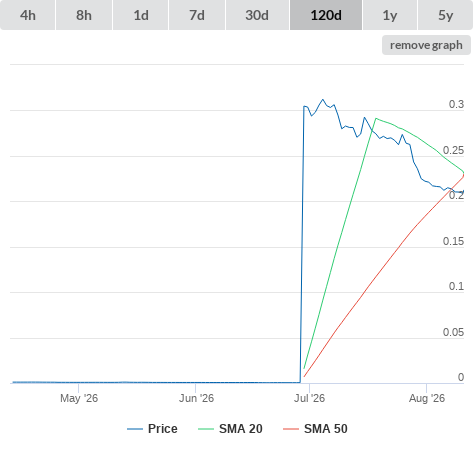Show the 5y time range
Image resolution: width=474 pixels, height=455 pixels.
[x=446, y=15]
